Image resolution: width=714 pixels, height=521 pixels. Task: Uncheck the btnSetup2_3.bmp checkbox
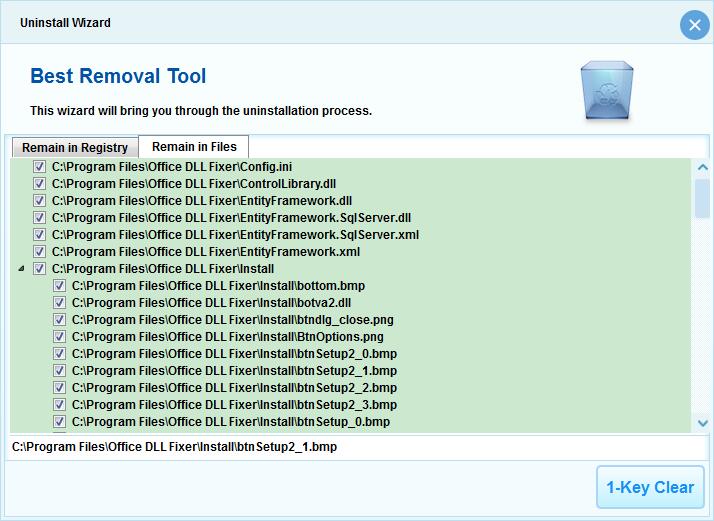point(59,405)
